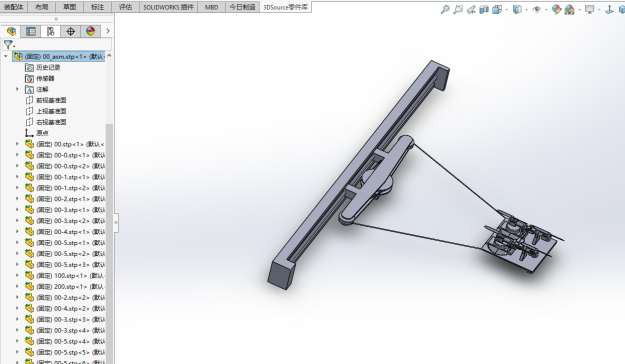The width and height of the screenshot is (625, 364).
Task: Click the View Settings monitor icon
Action: pyautogui.click(x=590, y=9)
